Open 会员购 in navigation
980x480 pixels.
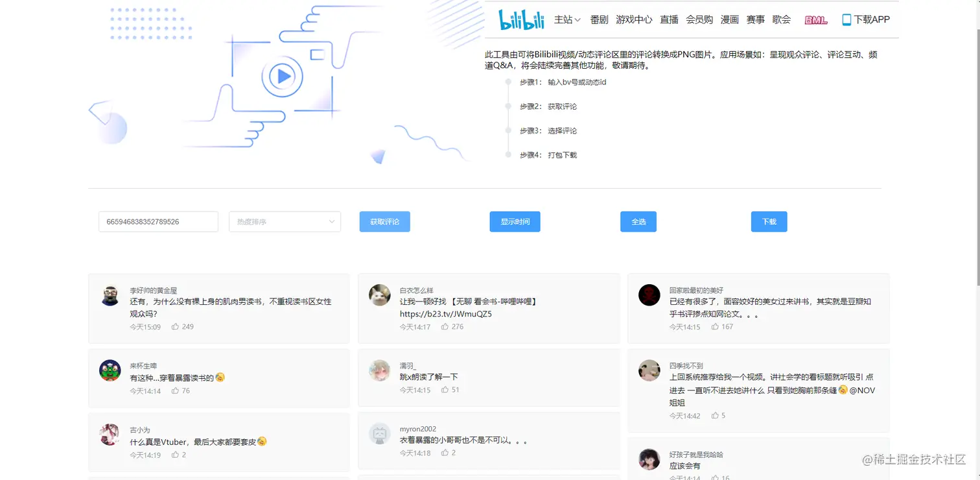click(699, 20)
